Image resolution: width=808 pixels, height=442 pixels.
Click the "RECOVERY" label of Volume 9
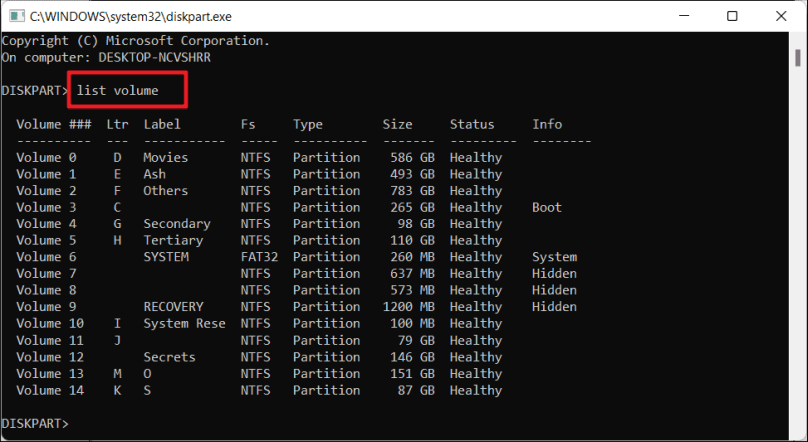[x=173, y=307]
